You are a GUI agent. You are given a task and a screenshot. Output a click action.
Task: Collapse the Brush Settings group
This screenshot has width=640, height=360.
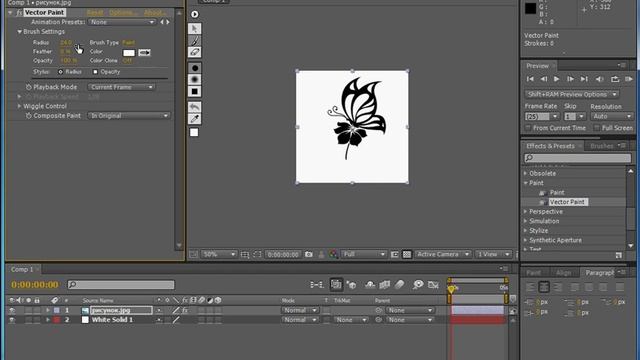point(19,31)
